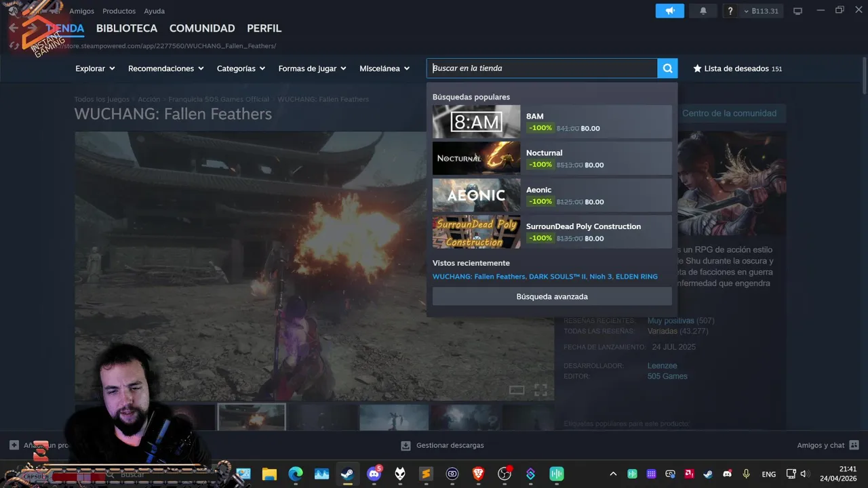Switch to the BIBLIOTECA tab
Screen dimensions: 868x488
tap(127, 28)
